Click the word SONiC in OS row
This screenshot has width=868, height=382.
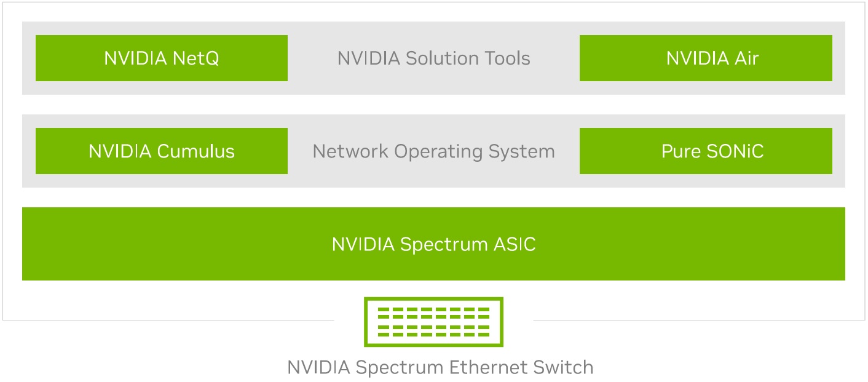tap(733, 151)
